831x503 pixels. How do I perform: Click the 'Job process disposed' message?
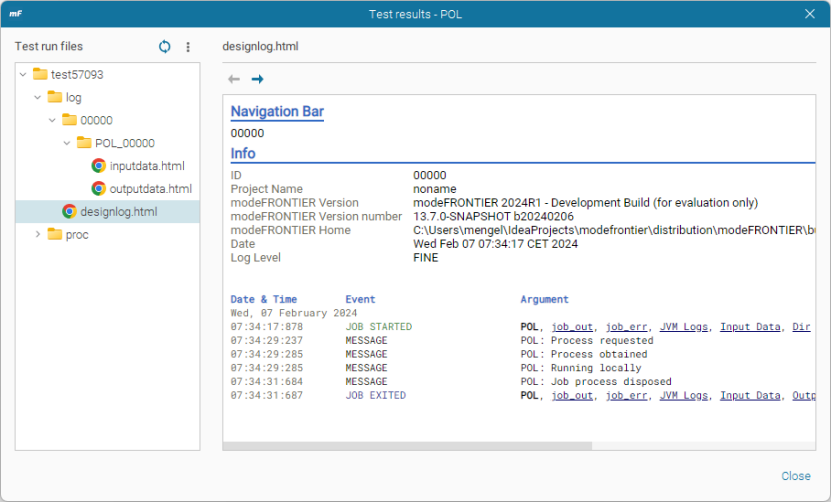611,382
